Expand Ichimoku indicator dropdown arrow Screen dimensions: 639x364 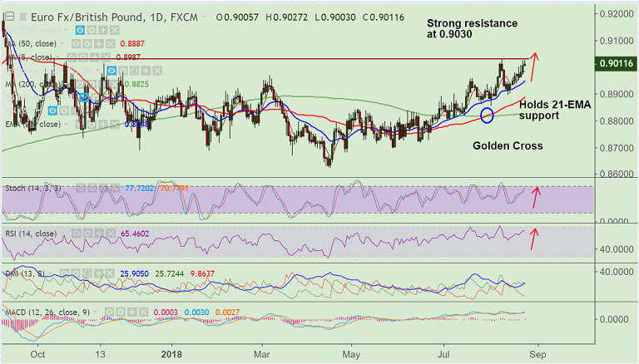(x=97, y=71)
